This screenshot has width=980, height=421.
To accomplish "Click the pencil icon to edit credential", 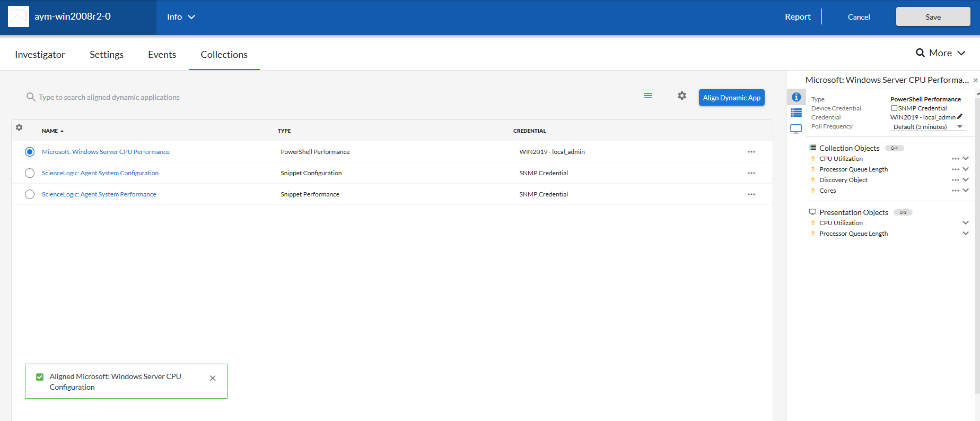I will pos(960,117).
